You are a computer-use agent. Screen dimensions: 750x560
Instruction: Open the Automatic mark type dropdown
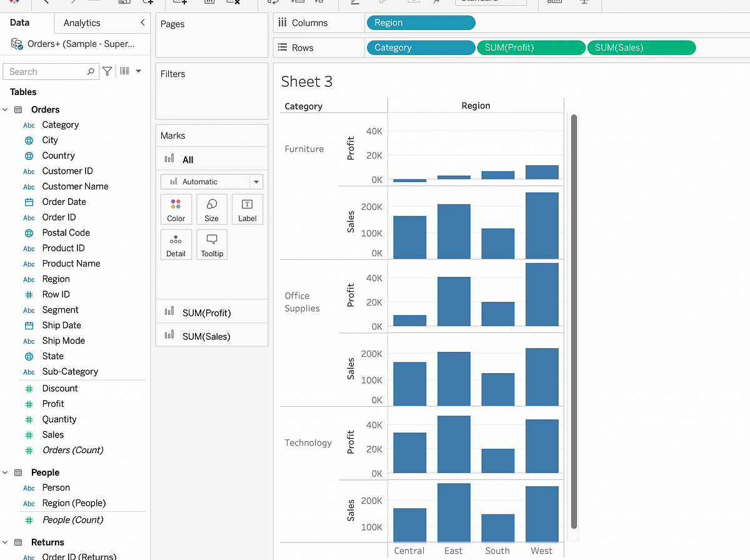211,181
